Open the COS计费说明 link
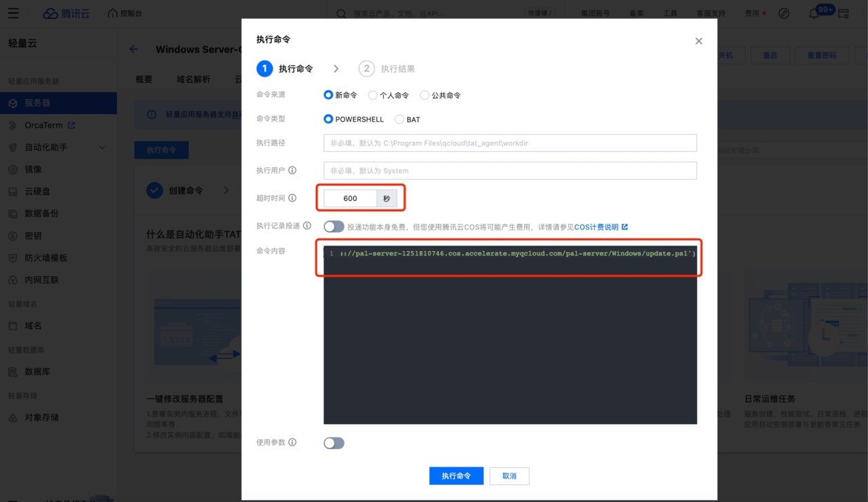Screen dimensions: 868x502 [601, 227]
